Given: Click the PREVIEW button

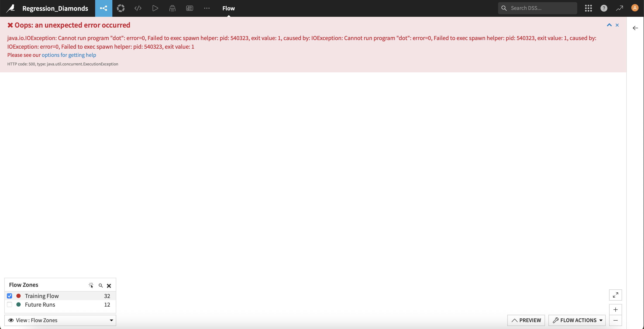Looking at the screenshot, I should 526,320.
